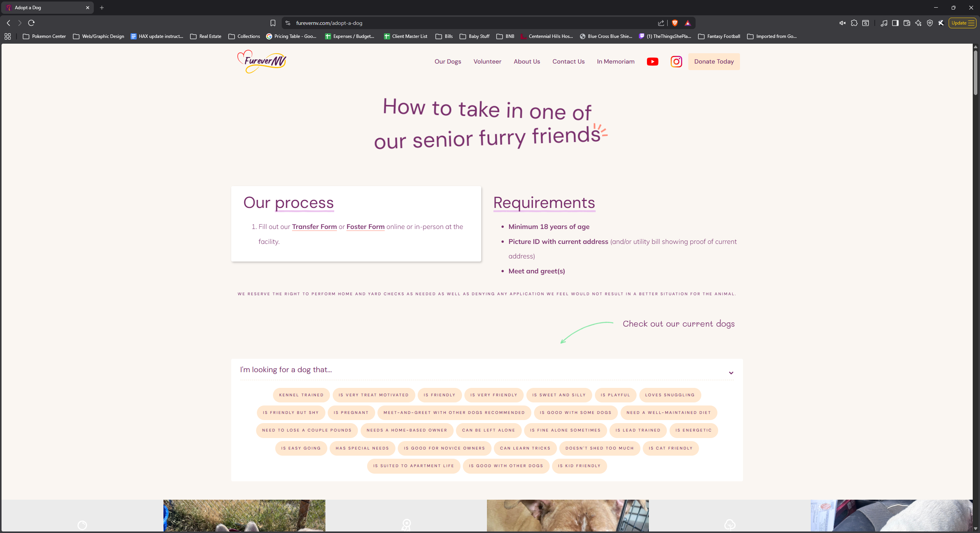Switch to the Adopt a Dog browser tab
Viewport: 980px width, 533px height.
click(47, 8)
